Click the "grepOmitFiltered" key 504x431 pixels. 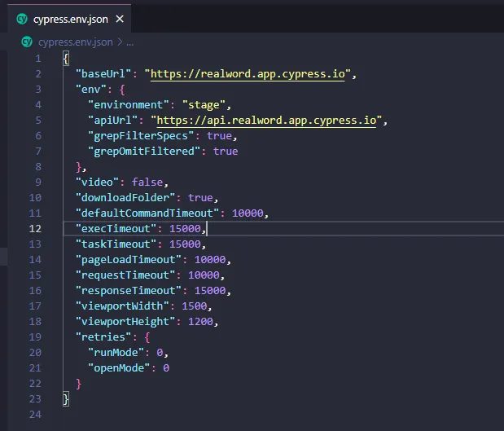coord(144,152)
